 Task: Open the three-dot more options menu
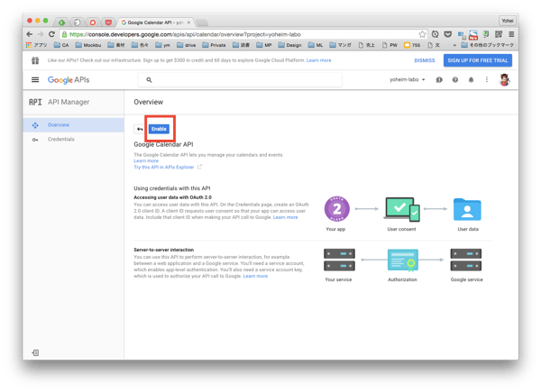click(x=487, y=79)
